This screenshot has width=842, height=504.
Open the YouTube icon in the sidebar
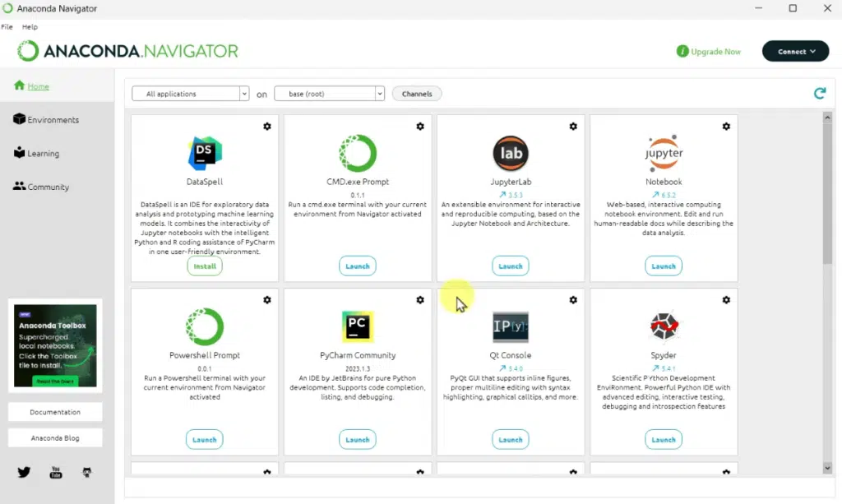point(56,472)
